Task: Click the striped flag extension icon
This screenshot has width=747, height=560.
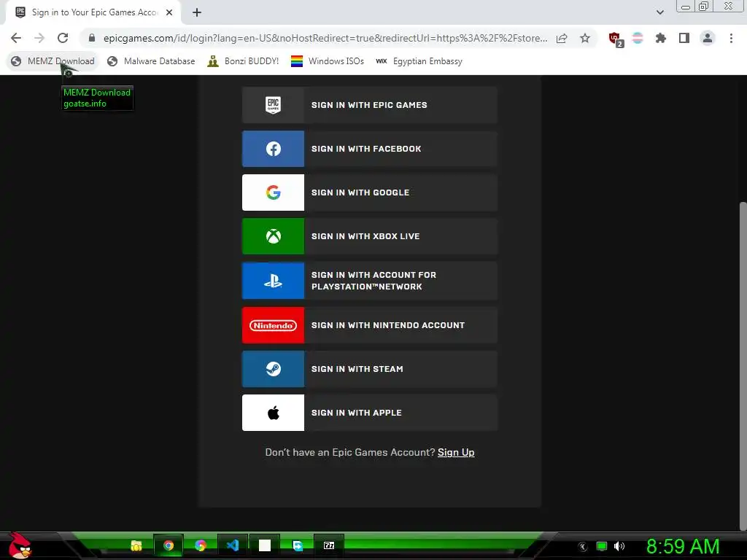Action: pyautogui.click(x=638, y=38)
